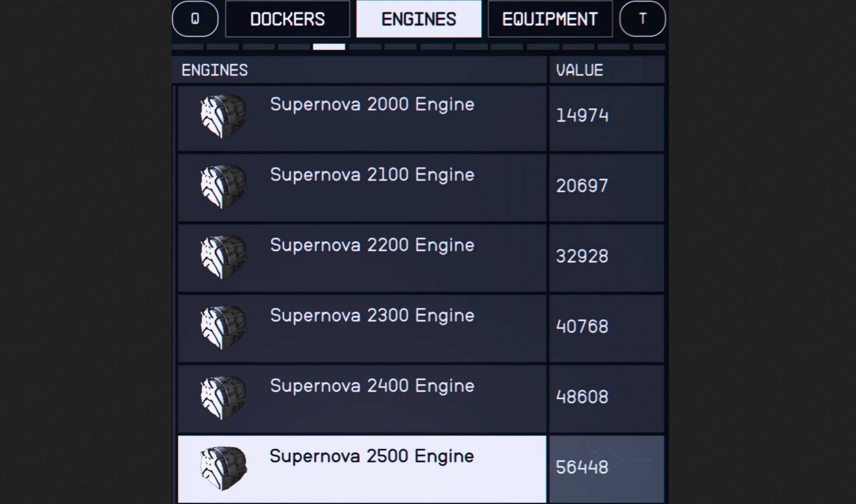This screenshot has height=504, width=856.
Task: Click the highlighted 56448 value cell
Action: 606,468
